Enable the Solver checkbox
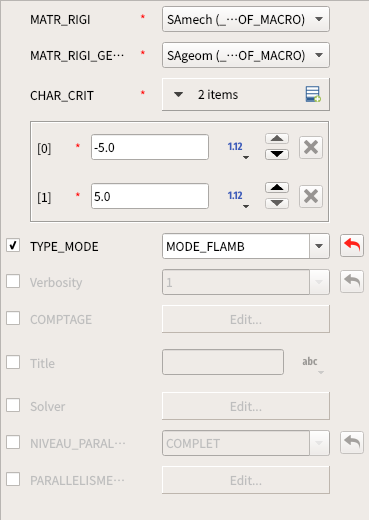Viewport: 369px width, 520px height. 13,405
